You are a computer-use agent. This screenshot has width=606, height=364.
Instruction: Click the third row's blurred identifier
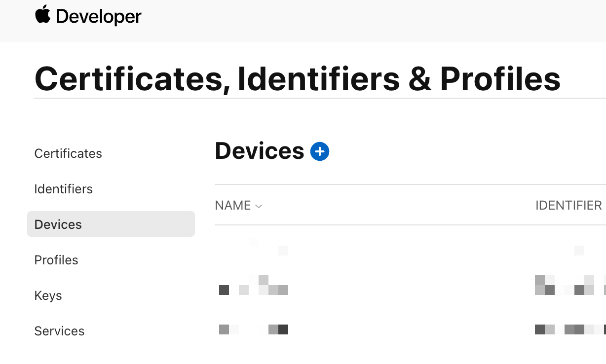(x=570, y=329)
